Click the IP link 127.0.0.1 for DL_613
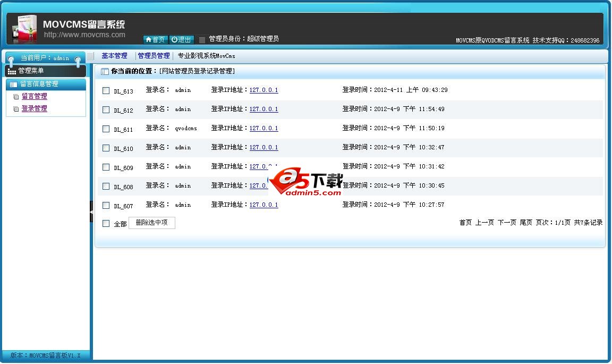This screenshot has height=364, width=612. tap(264, 90)
